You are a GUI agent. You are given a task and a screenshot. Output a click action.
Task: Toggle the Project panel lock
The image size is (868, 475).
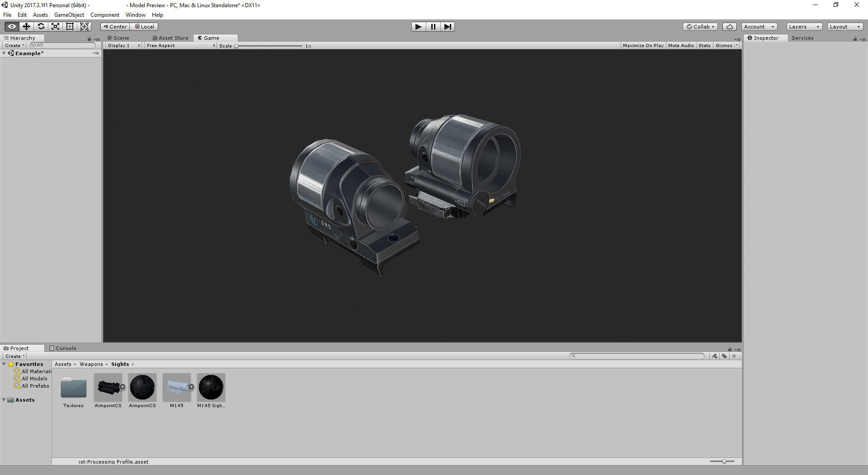tap(730, 349)
